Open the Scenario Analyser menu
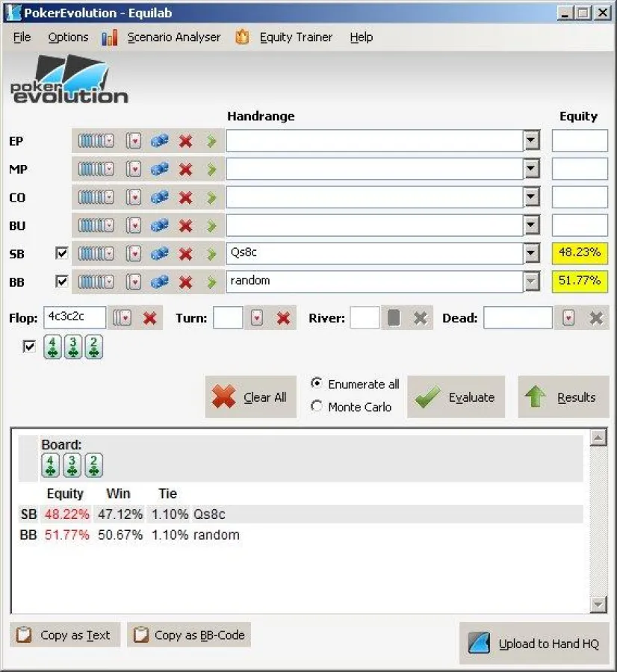Viewport: 617px width, 672px height. click(x=173, y=37)
